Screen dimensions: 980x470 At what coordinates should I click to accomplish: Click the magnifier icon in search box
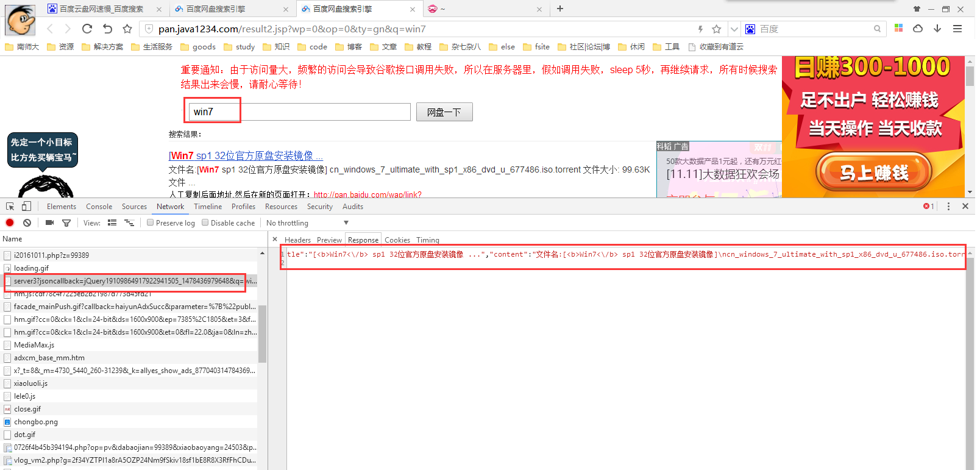coord(877,29)
